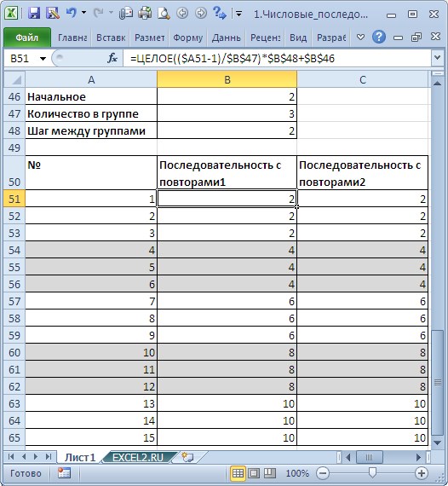448x486 pixels.
Task: Switch to the Вставка ribbon tab
Action: [x=111, y=38]
